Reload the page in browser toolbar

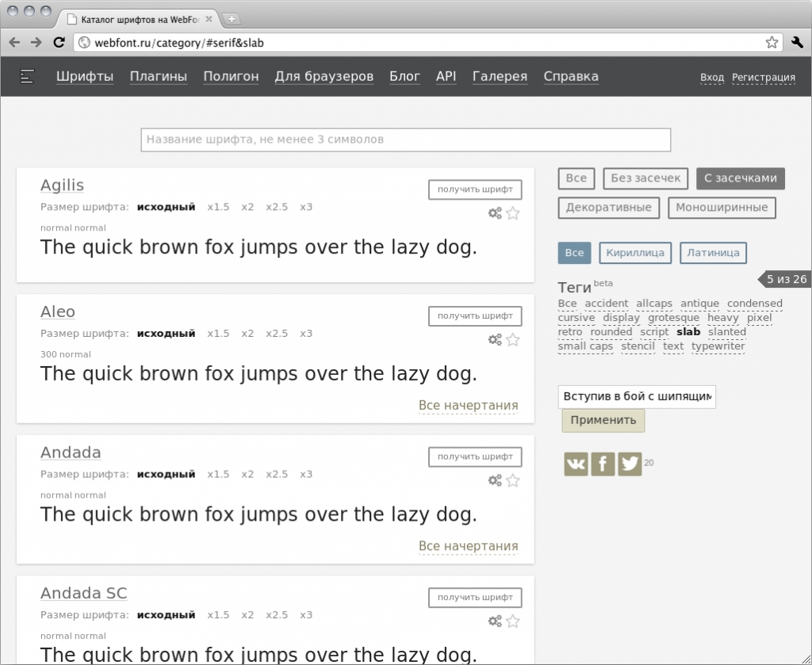[59, 43]
